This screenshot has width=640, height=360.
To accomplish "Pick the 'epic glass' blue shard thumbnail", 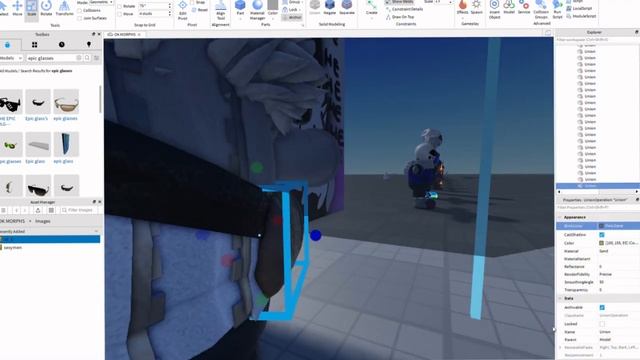I will coord(66,144).
